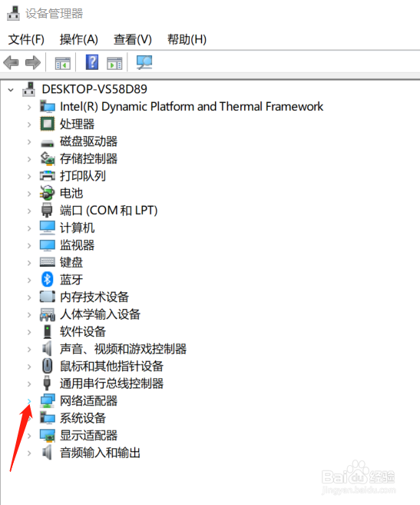This screenshot has width=420, height=505.
Task: Click the 打印队列 printer icon
Action: (x=48, y=176)
